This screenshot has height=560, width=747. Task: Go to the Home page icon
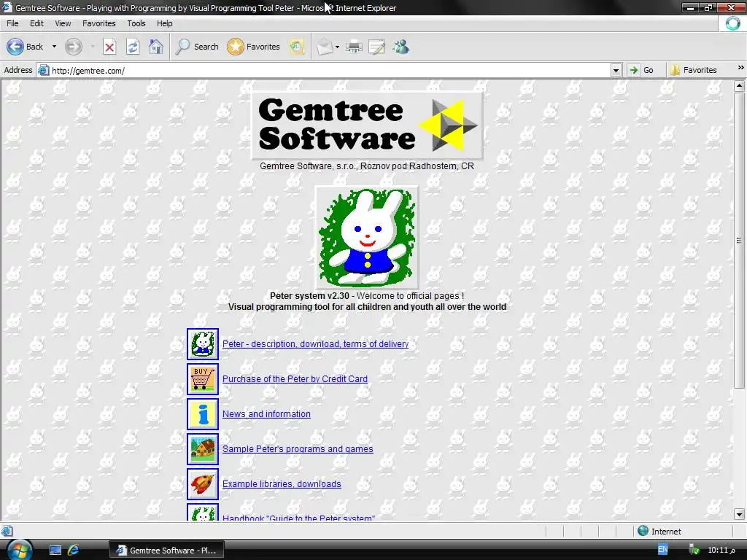point(156,47)
